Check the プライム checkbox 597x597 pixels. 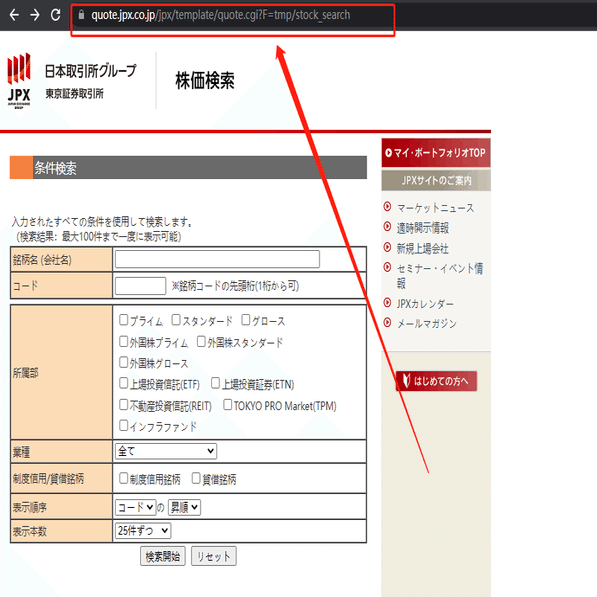123,320
